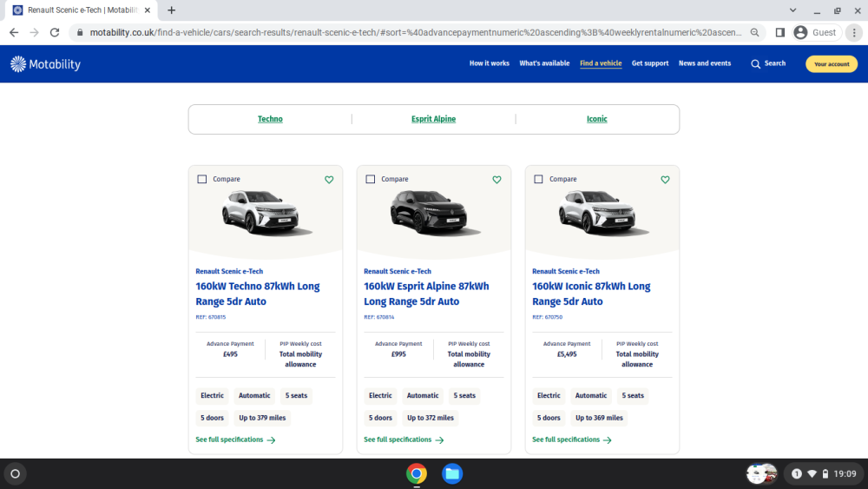The width and height of the screenshot is (868, 489).
Task: Open system tray Wi-Fi status
Action: click(812, 473)
